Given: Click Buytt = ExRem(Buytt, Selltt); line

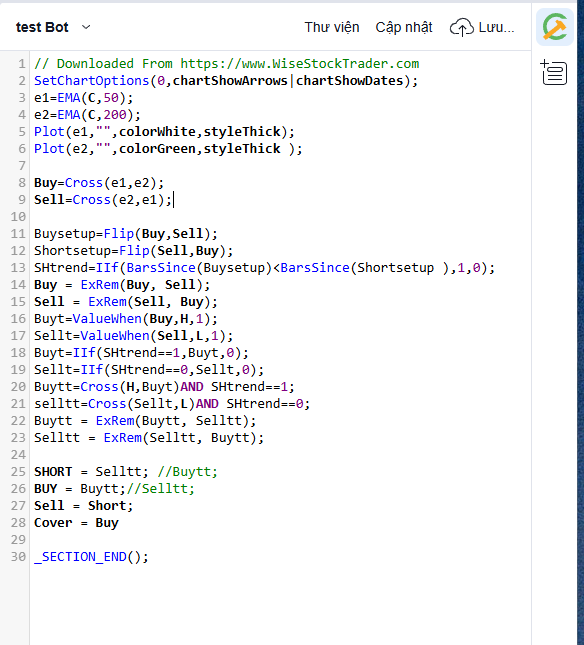Looking at the screenshot, I should pyautogui.click(x=145, y=421).
